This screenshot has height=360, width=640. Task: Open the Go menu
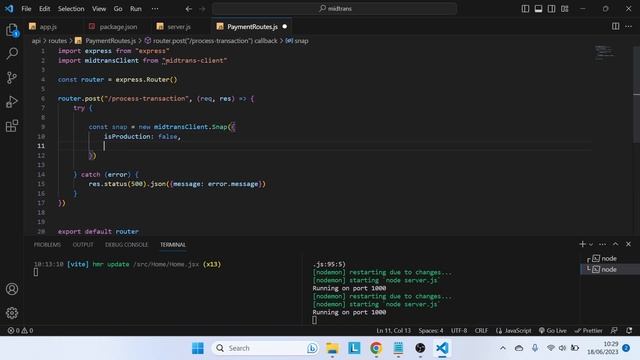[118, 9]
